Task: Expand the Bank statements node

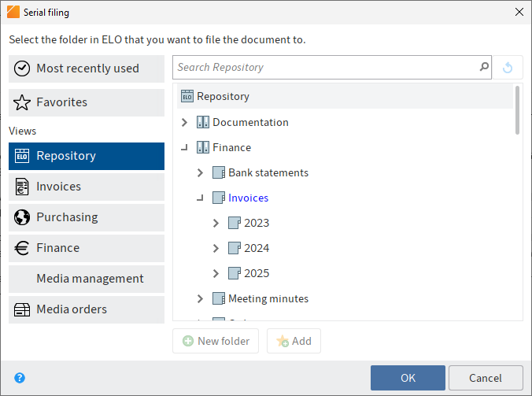Action: click(200, 172)
